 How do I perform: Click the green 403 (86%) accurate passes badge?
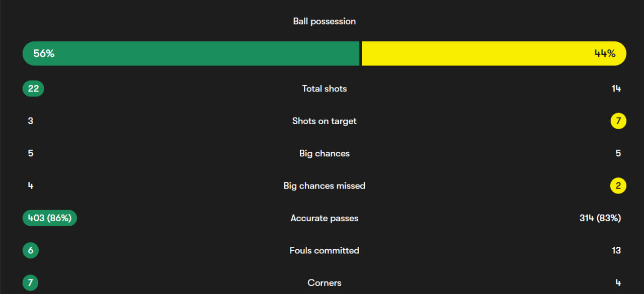click(x=50, y=218)
